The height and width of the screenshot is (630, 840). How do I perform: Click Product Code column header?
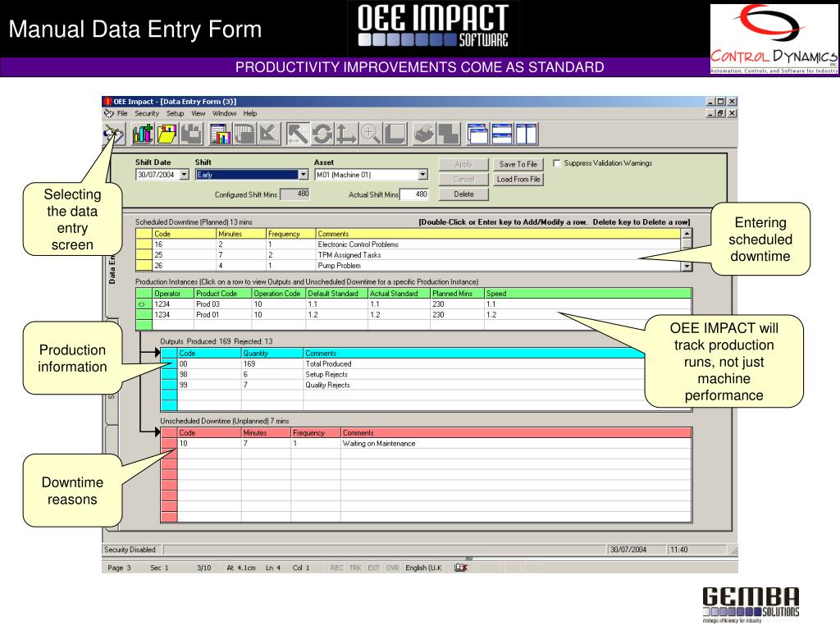click(222, 294)
